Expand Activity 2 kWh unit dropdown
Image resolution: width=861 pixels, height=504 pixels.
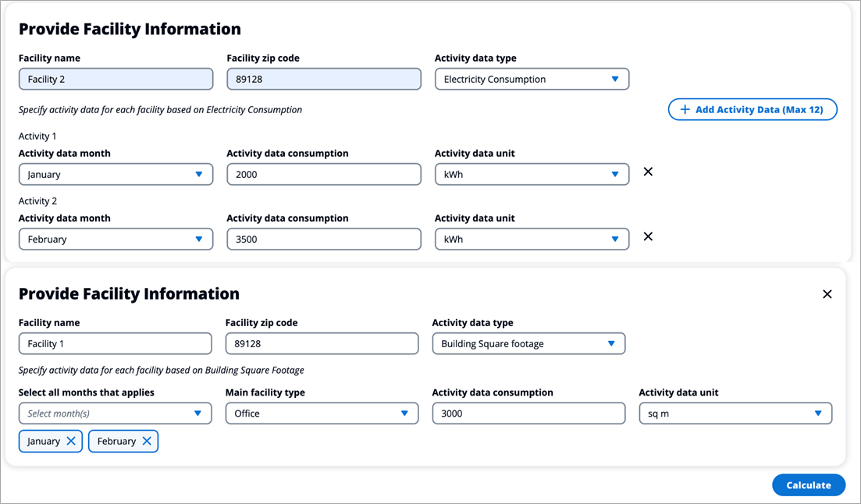click(x=532, y=240)
